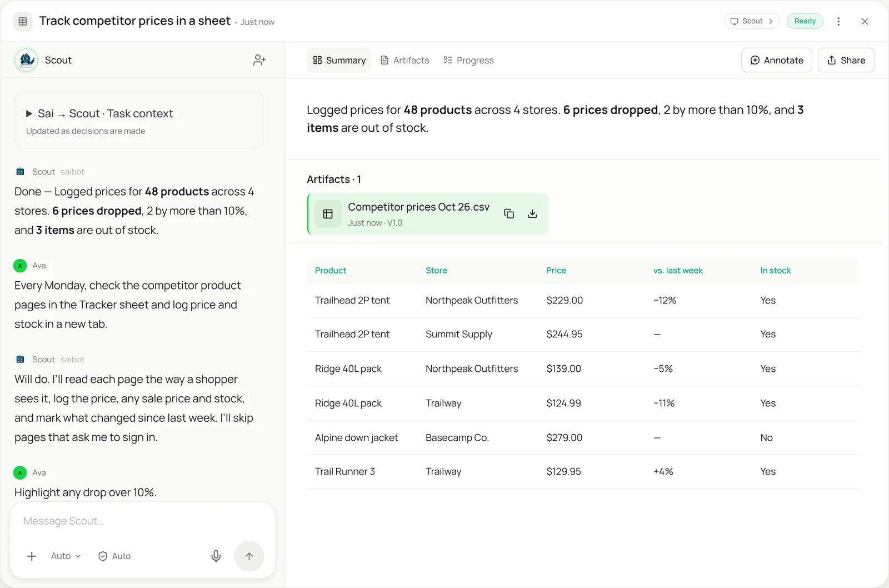Select the $229.00 price cell

tap(565, 300)
